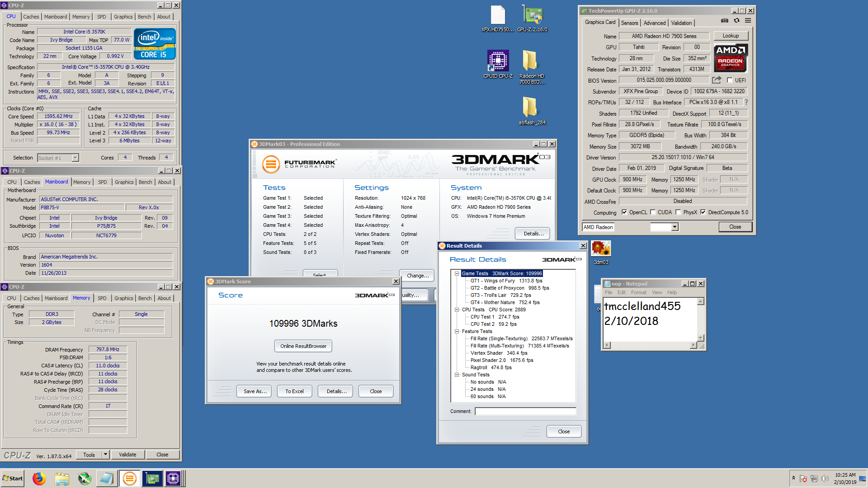Switch to Notepad via its taskbar button
This screenshot has height=488, width=868.
tap(107, 479)
